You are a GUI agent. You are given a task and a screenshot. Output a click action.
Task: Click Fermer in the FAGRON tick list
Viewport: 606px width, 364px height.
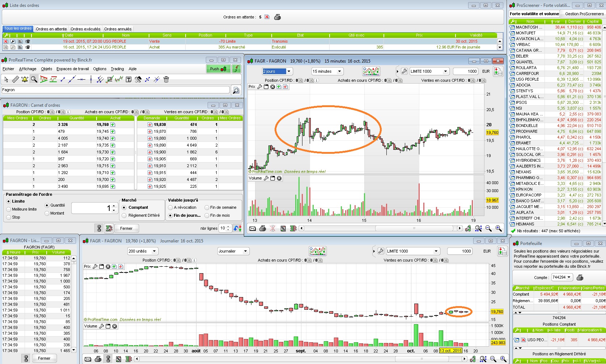(x=44, y=358)
